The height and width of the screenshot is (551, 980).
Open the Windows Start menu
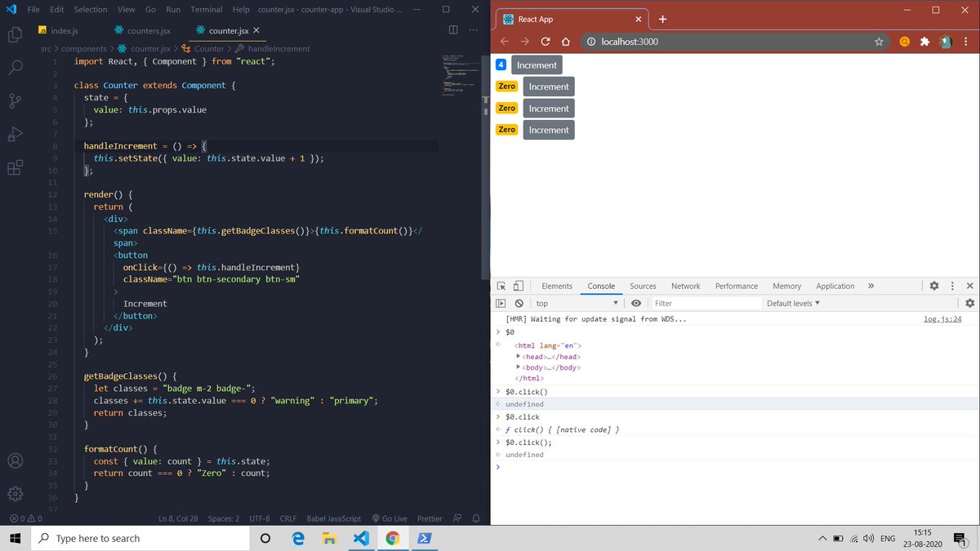(x=15, y=539)
